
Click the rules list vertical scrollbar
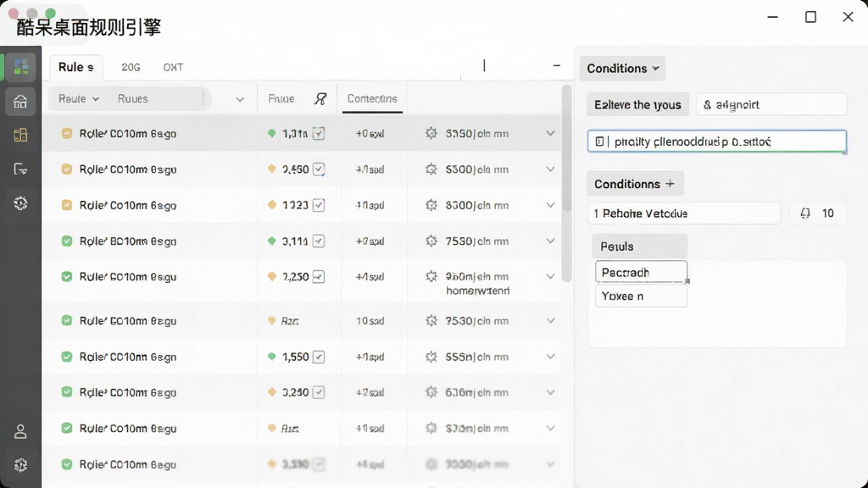tap(565, 183)
